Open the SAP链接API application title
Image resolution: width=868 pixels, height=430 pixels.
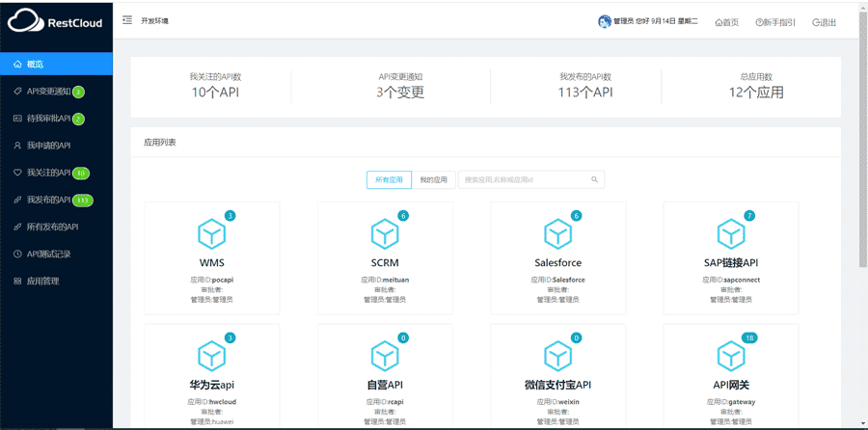click(x=731, y=263)
